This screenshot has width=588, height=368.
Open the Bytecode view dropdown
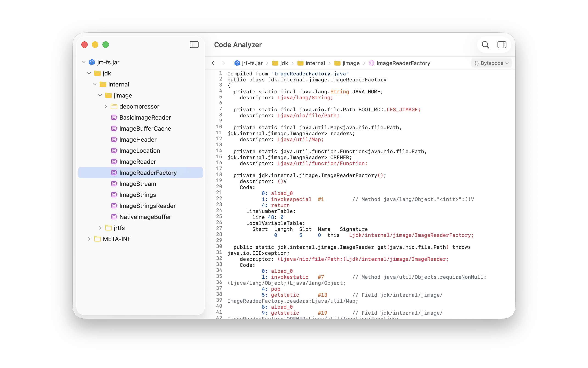click(x=491, y=63)
